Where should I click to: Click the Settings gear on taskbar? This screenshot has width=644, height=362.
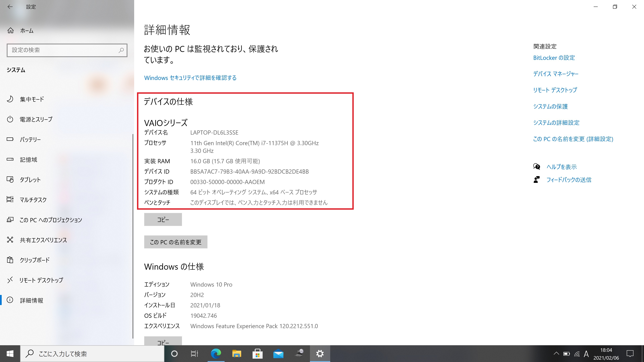pos(320,354)
